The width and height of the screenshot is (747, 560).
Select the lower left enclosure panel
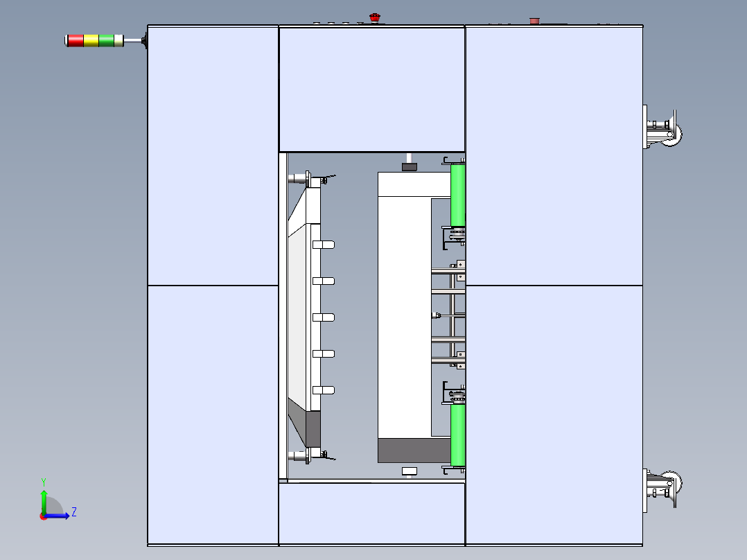[x=213, y=414]
